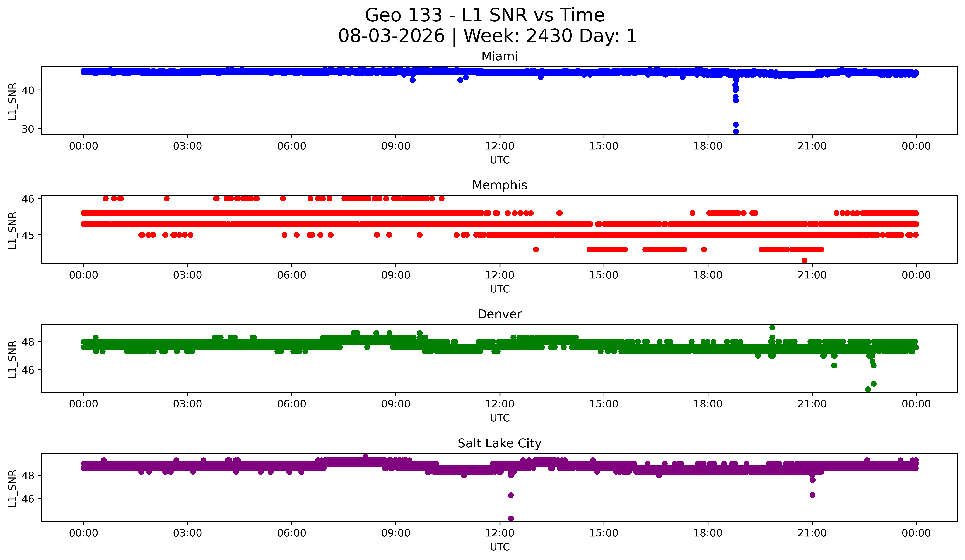This screenshot has height=560, width=965.
Task: Click the 46 y-axis tick on Memphis plot
Action: pyautogui.click(x=28, y=199)
